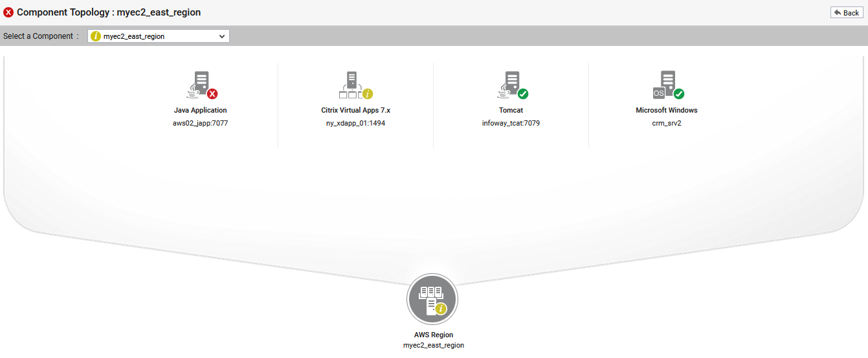Click the AWS Region circular node icon
868x358 pixels.
pos(432,299)
